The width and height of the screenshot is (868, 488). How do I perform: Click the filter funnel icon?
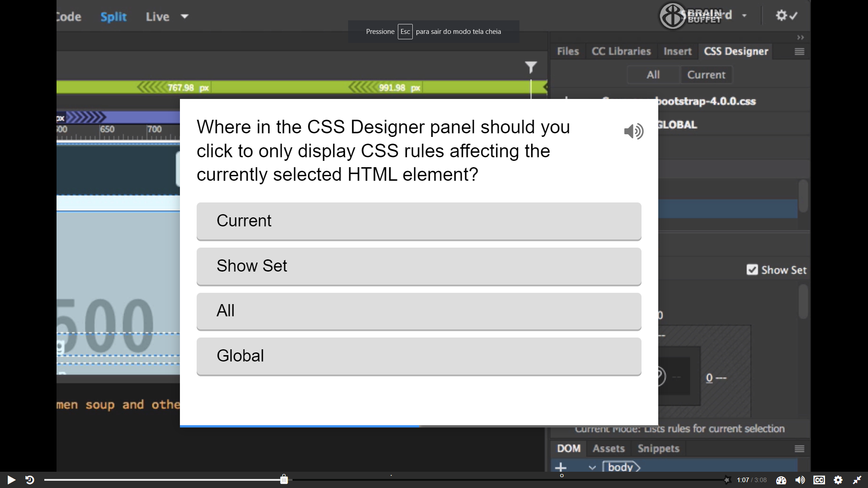point(531,68)
